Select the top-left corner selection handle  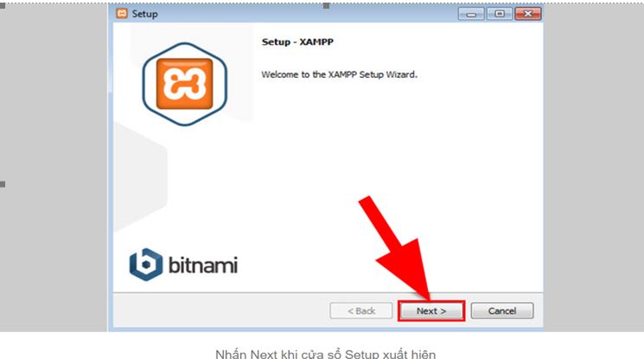tap(3, 6)
